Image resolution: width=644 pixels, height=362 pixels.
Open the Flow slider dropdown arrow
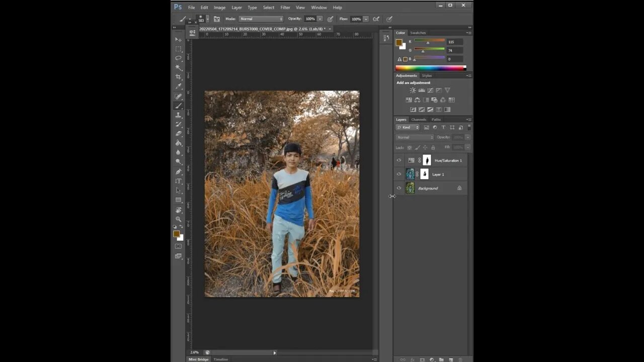click(365, 19)
